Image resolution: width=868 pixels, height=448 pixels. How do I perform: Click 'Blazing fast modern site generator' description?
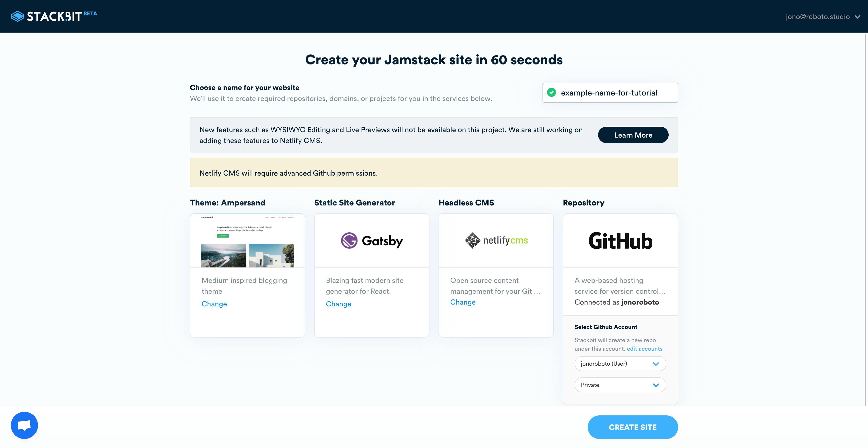365,286
